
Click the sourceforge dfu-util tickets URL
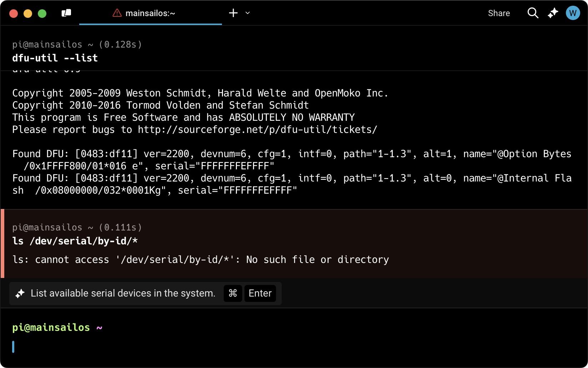pos(258,129)
